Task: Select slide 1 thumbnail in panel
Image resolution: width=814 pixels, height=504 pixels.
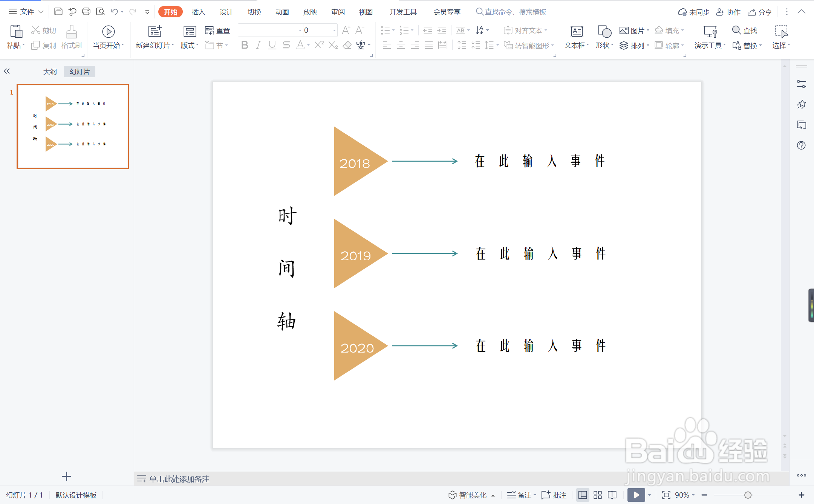Action: [x=73, y=127]
